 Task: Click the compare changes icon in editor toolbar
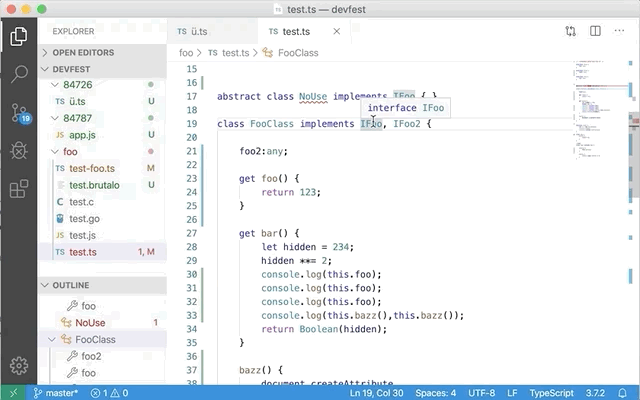pyautogui.click(x=571, y=31)
